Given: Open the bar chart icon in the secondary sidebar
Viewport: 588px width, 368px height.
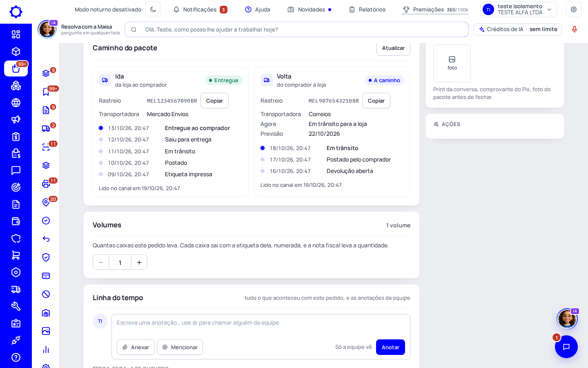Looking at the screenshot, I should [x=46, y=350].
